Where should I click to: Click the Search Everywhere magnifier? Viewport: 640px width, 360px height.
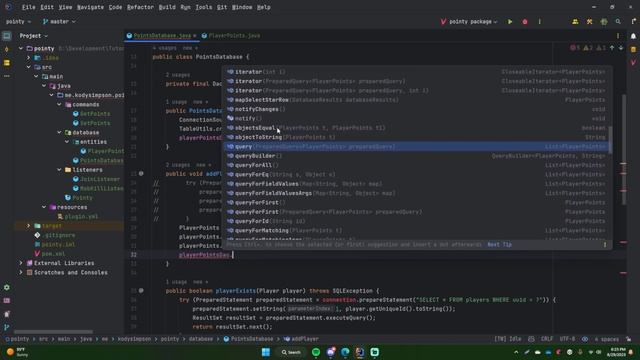pos(618,22)
